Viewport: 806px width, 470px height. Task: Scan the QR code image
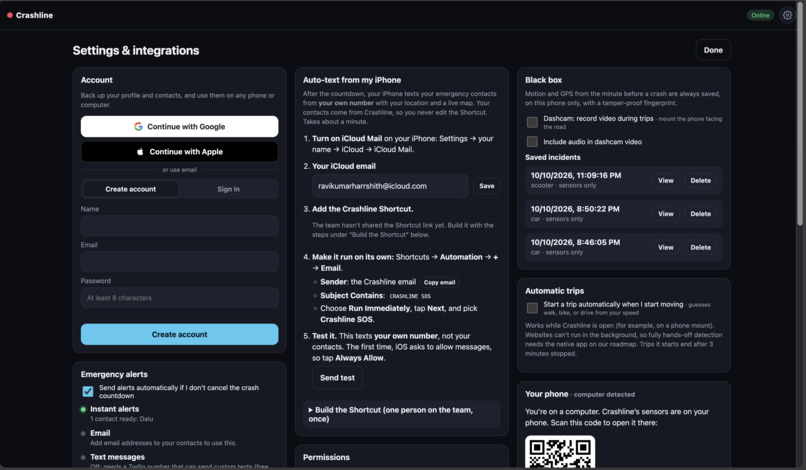[560, 452]
